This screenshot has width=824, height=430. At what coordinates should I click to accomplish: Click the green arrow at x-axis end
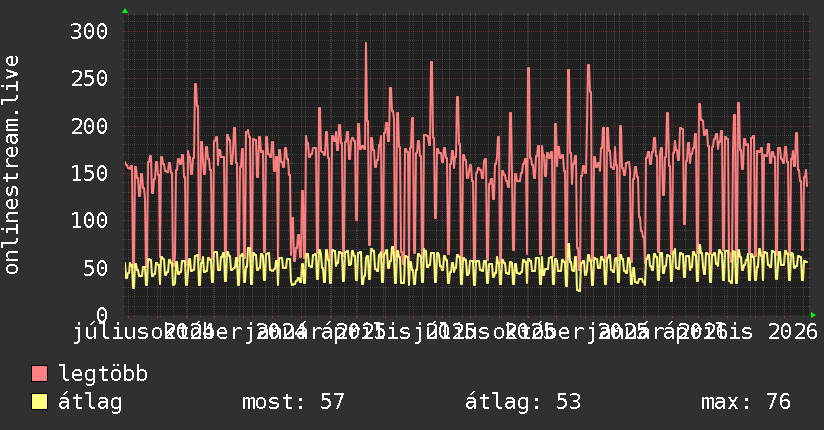[813, 315]
